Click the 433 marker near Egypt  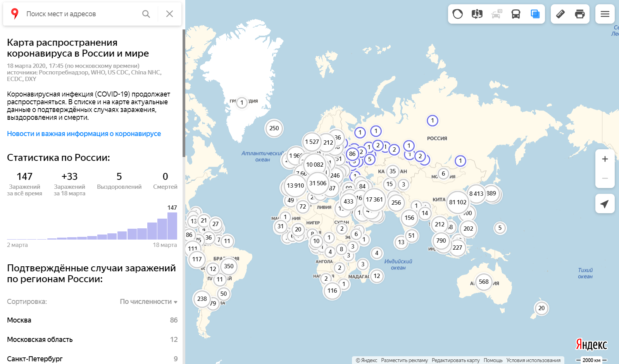click(348, 202)
